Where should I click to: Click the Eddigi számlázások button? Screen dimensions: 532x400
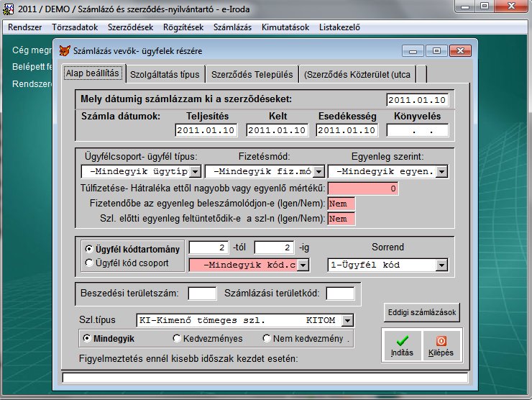tap(421, 312)
